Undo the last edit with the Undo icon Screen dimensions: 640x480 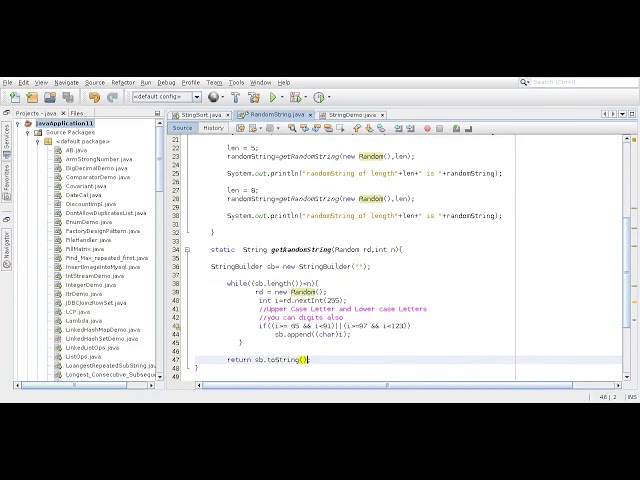click(94, 97)
